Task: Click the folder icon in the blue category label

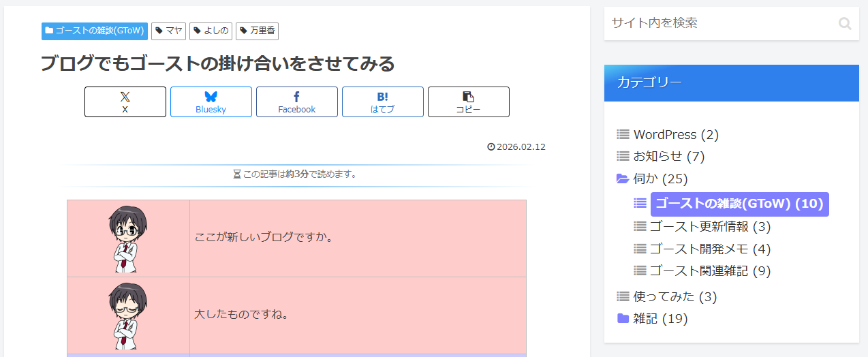Action: 49,31
